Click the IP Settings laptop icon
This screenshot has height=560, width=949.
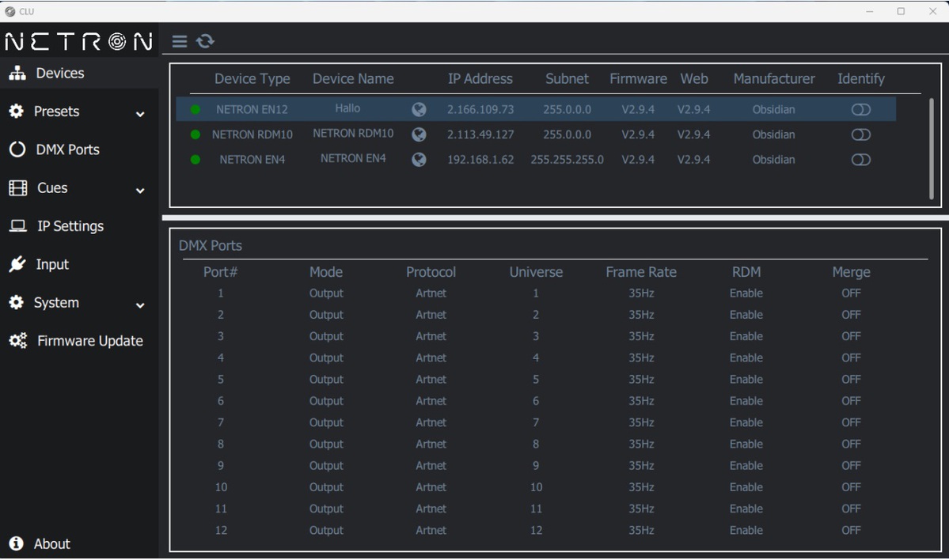point(17,226)
